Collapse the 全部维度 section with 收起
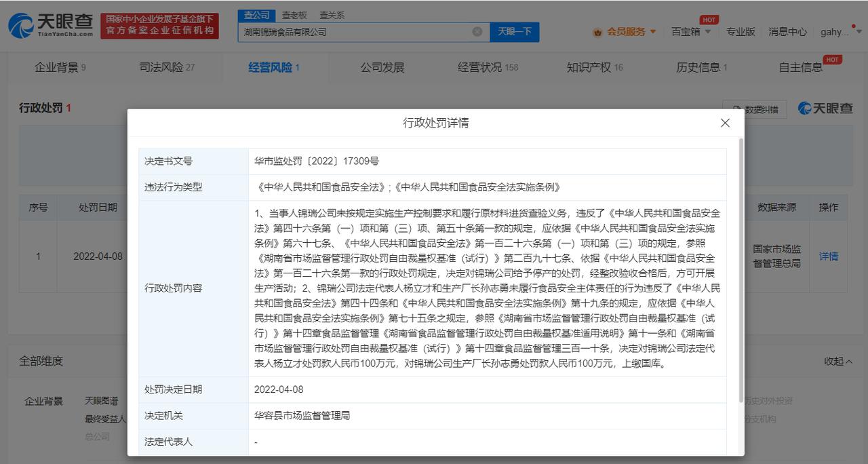This screenshot has width=868, height=464. pos(837,362)
